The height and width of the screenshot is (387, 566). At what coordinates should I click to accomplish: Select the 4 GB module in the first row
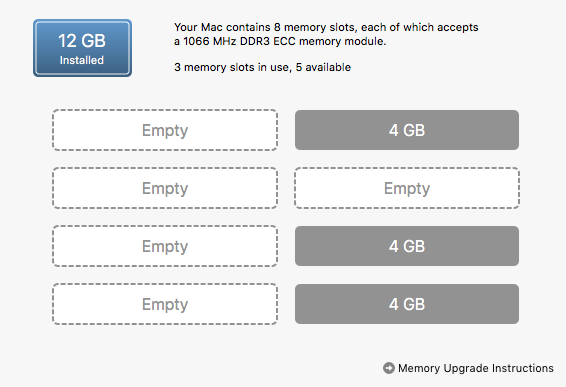point(407,130)
